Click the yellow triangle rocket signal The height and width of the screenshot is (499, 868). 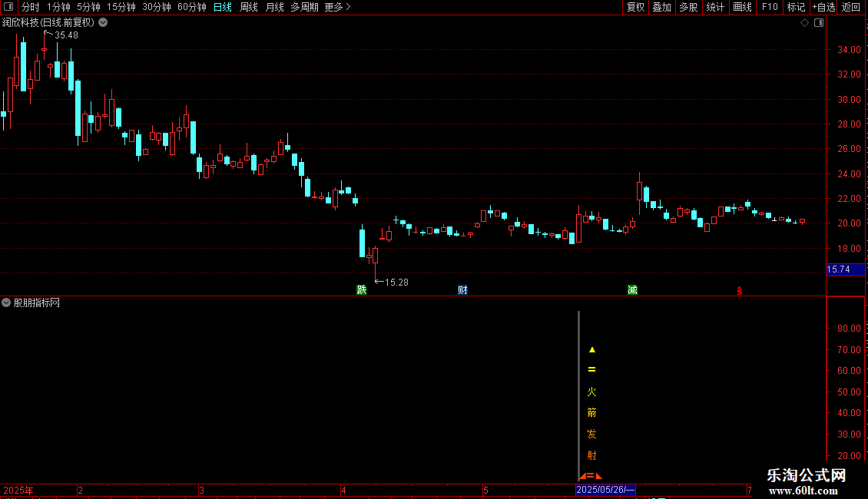[591, 349]
